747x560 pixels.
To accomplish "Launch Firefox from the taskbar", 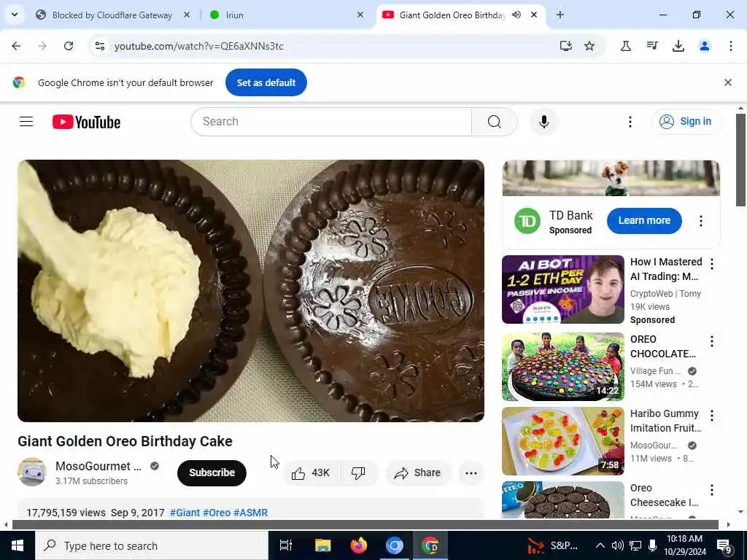I will (x=358, y=545).
